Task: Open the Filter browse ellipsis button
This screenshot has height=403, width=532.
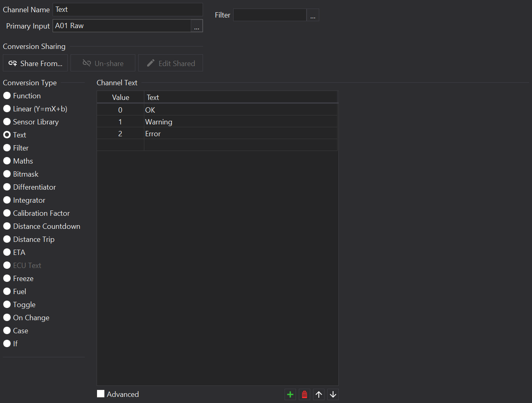Action: pos(313,15)
